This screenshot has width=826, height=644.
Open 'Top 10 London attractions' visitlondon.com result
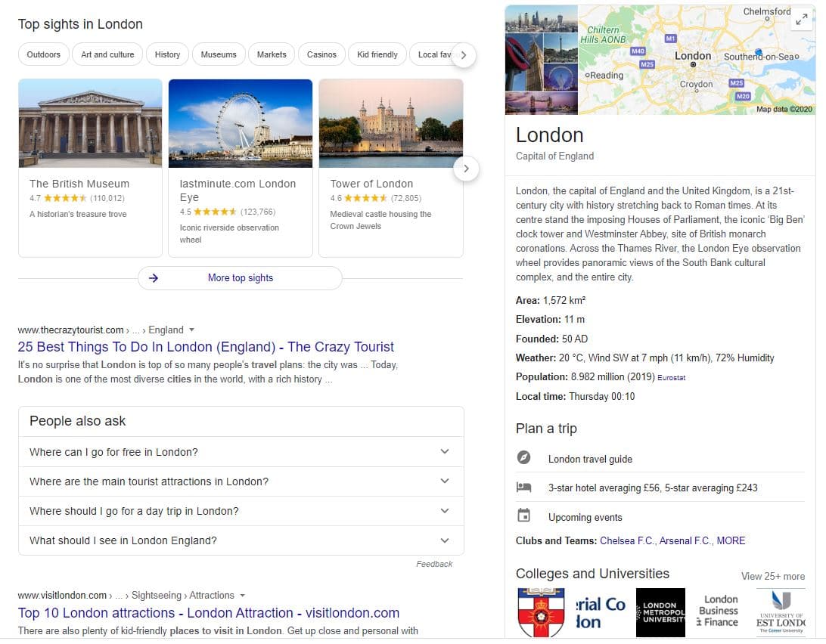coord(209,613)
